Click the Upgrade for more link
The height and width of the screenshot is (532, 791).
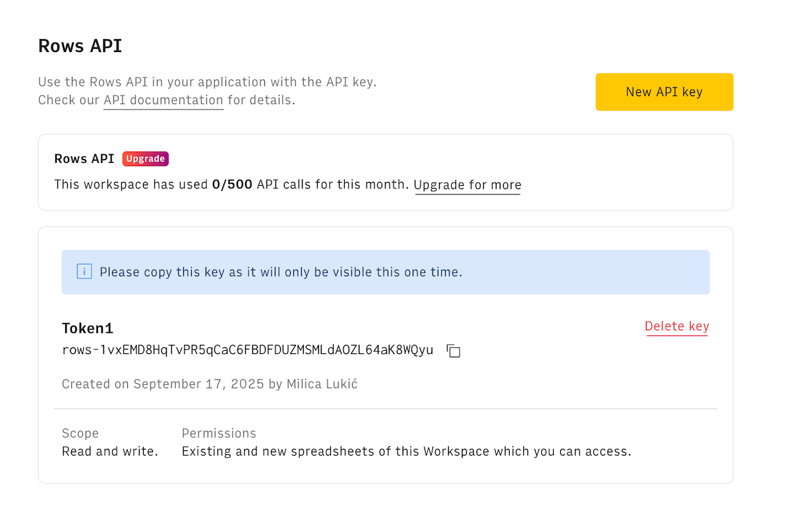coord(467,185)
